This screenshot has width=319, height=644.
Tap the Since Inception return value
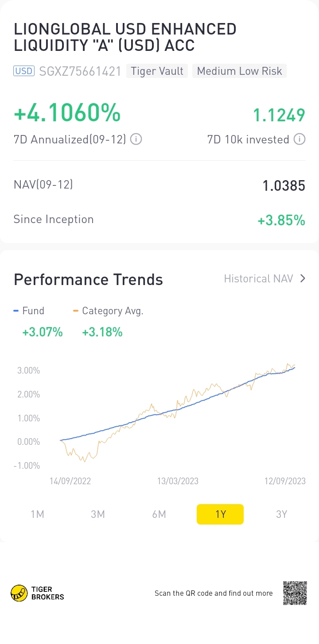tap(281, 220)
